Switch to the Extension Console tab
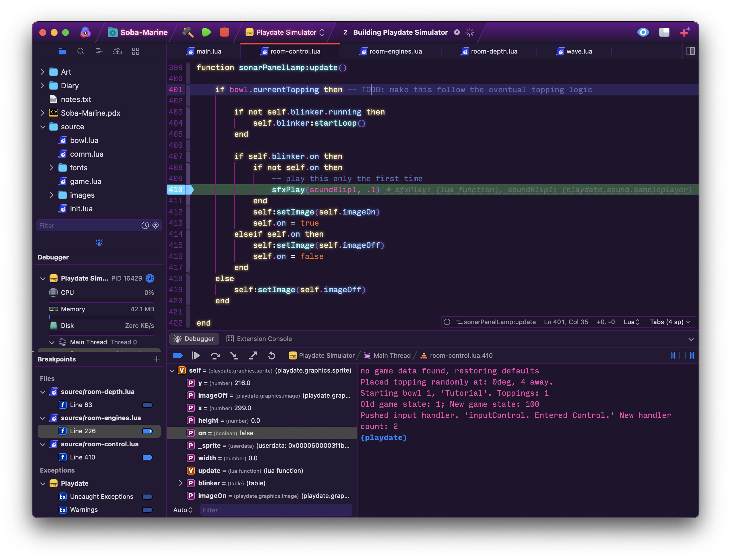This screenshot has height=560, width=731. click(x=259, y=339)
